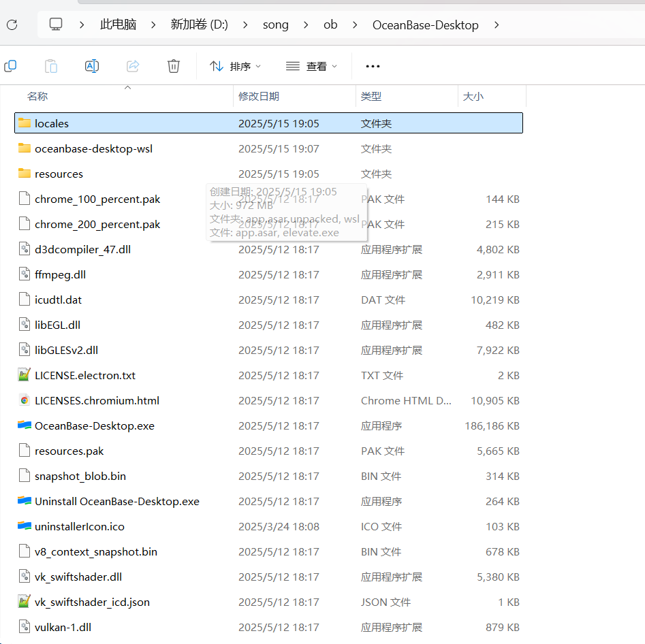Viewport: 645px width, 644px height.
Task: Navigate to the song folder breadcrumb
Action: [276, 25]
